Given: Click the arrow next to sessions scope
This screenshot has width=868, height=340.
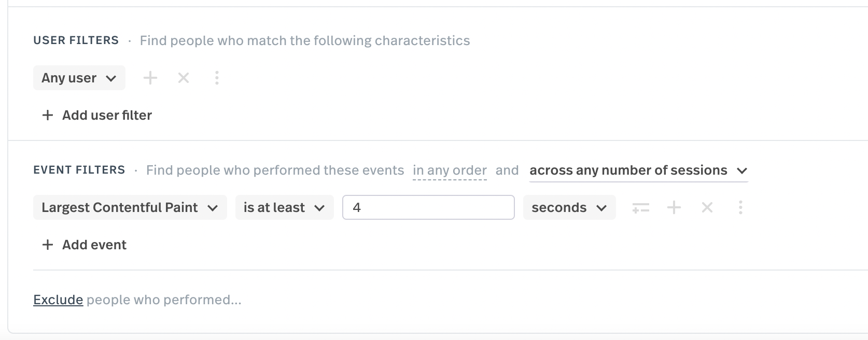Looking at the screenshot, I should (x=742, y=171).
